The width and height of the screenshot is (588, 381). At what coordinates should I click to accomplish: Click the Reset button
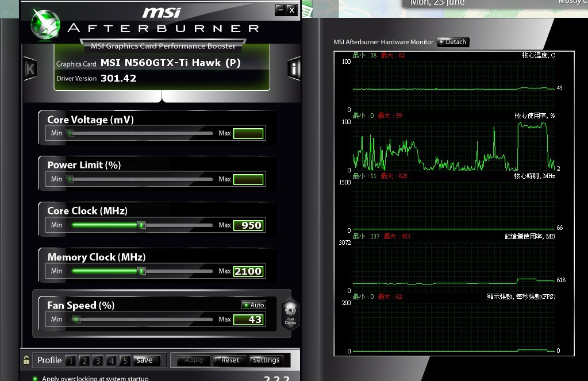pyautogui.click(x=230, y=360)
